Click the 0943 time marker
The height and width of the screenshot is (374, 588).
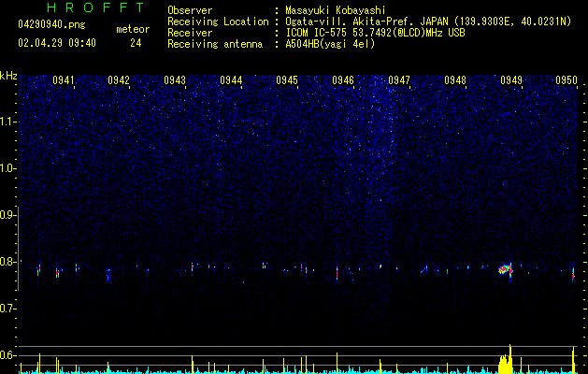click(x=175, y=80)
